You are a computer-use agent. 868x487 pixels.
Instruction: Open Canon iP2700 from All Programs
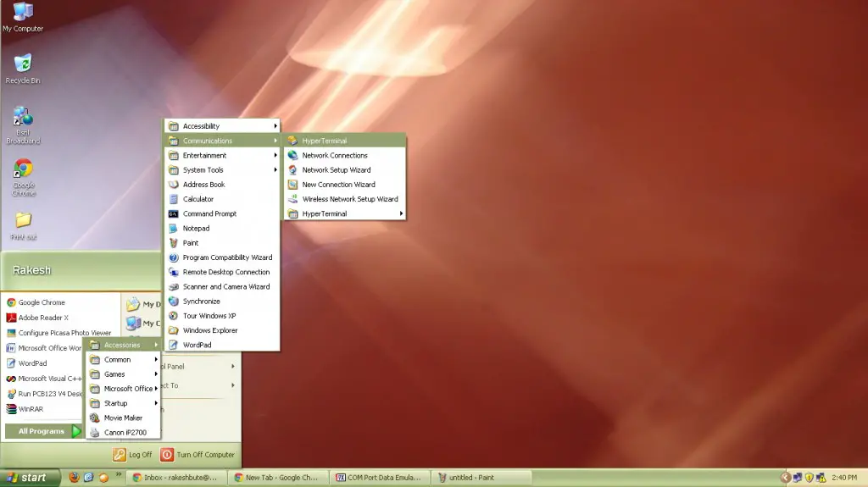[124, 432]
